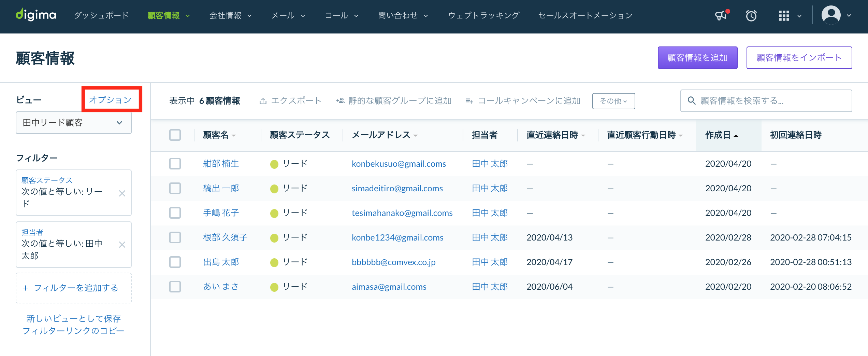868x356 pixels.
Task: Remove the 顧客ステータス filter
Action: [122, 193]
